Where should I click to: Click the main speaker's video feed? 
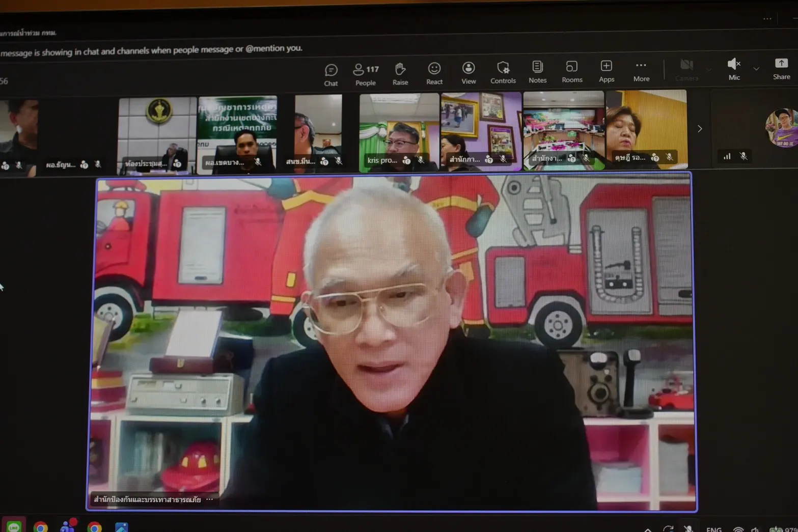(x=392, y=342)
